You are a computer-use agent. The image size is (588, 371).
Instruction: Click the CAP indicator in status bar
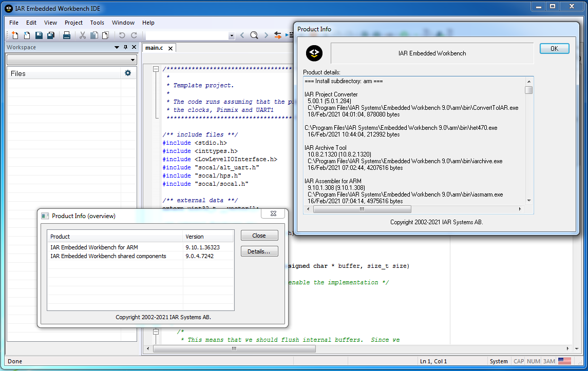[519, 361]
